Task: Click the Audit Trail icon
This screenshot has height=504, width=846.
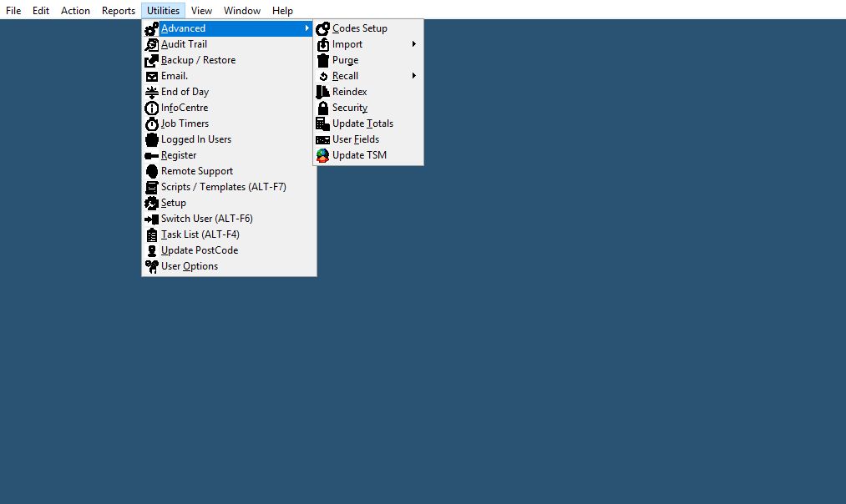Action: (x=151, y=44)
